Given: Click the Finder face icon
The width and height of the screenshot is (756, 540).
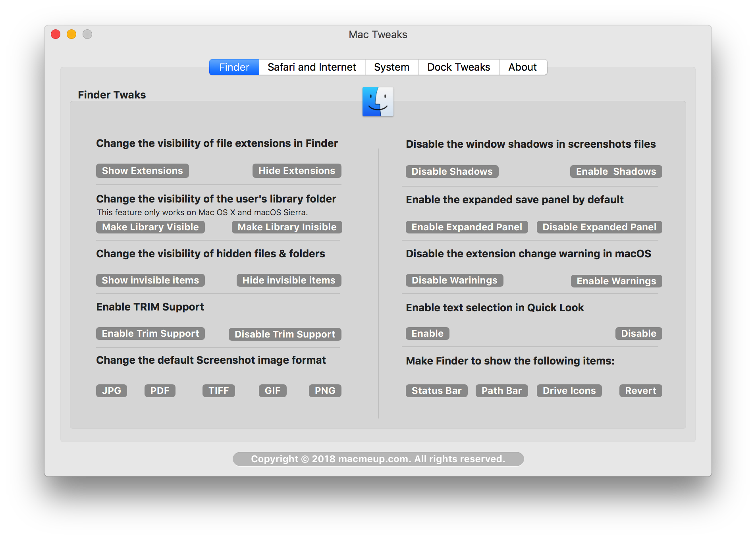Looking at the screenshot, I should (378, 102).
